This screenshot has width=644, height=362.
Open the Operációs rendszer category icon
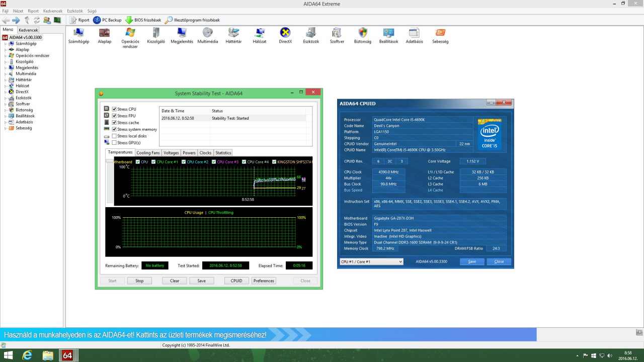pos(130,38)
